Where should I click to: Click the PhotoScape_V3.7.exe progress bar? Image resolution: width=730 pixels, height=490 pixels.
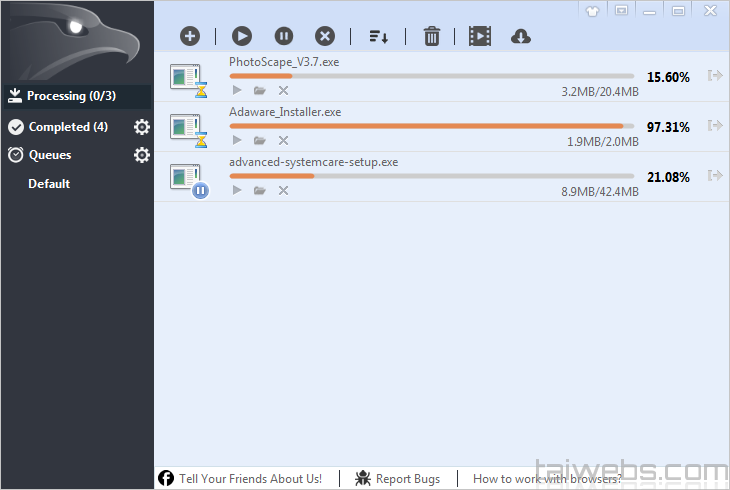pos(431,76)
